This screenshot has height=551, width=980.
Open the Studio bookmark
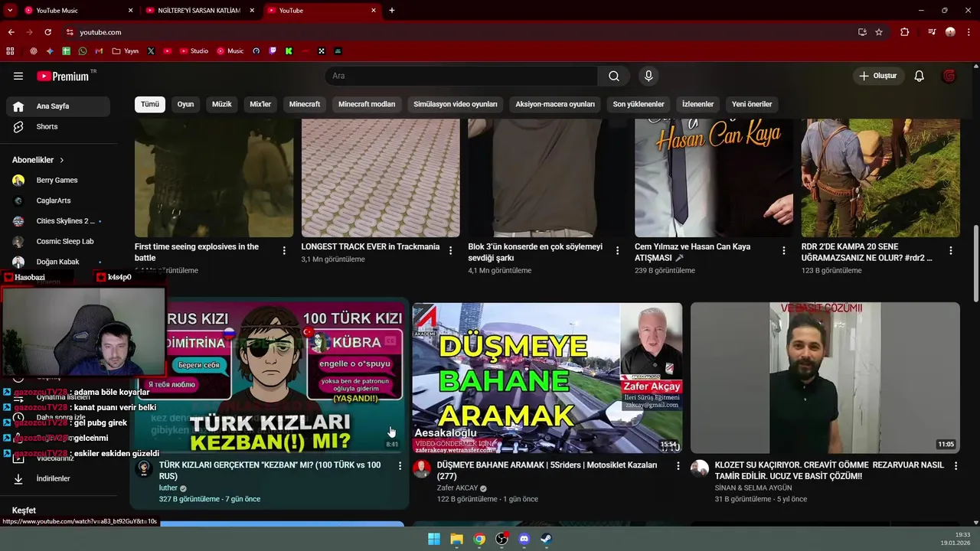point(194,51)
